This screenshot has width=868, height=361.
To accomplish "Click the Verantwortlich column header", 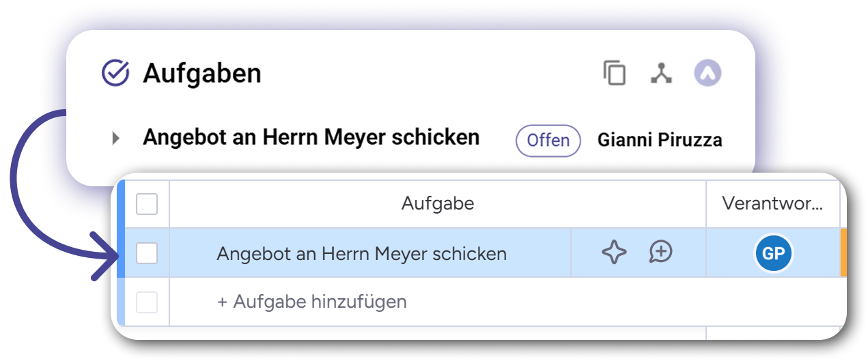I will pyautogui.click(x=772, y=203).
